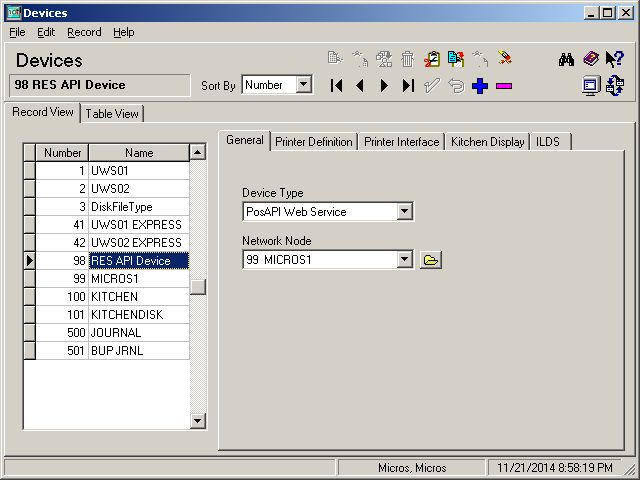Go to the next record
Screen dimensions: 640x480
384,86
